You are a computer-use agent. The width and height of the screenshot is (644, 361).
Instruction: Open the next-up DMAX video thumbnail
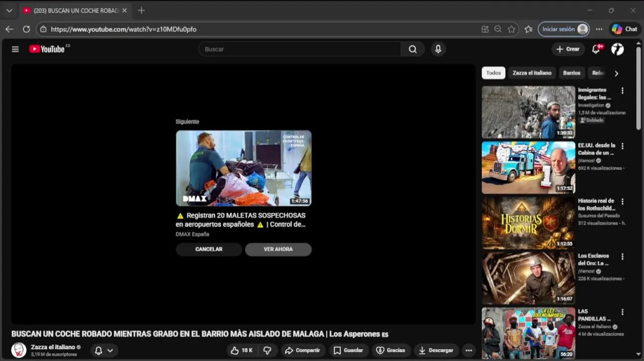pos(244,168)
